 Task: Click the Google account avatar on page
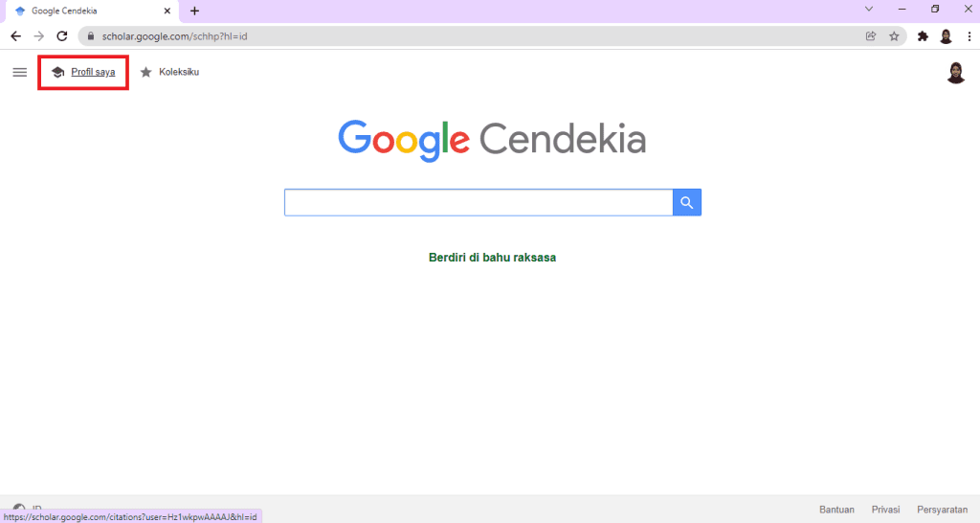click(955, 73)
